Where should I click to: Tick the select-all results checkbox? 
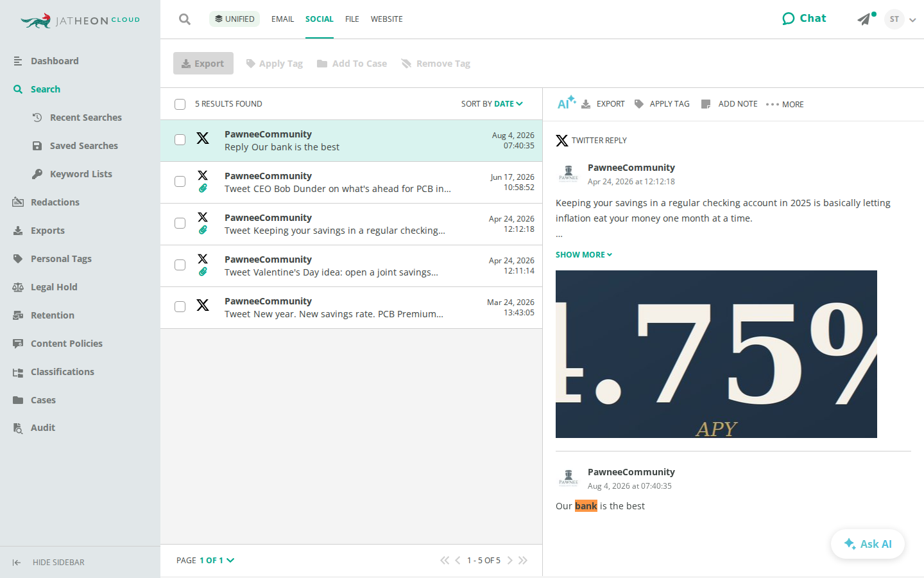click(180, 104)
